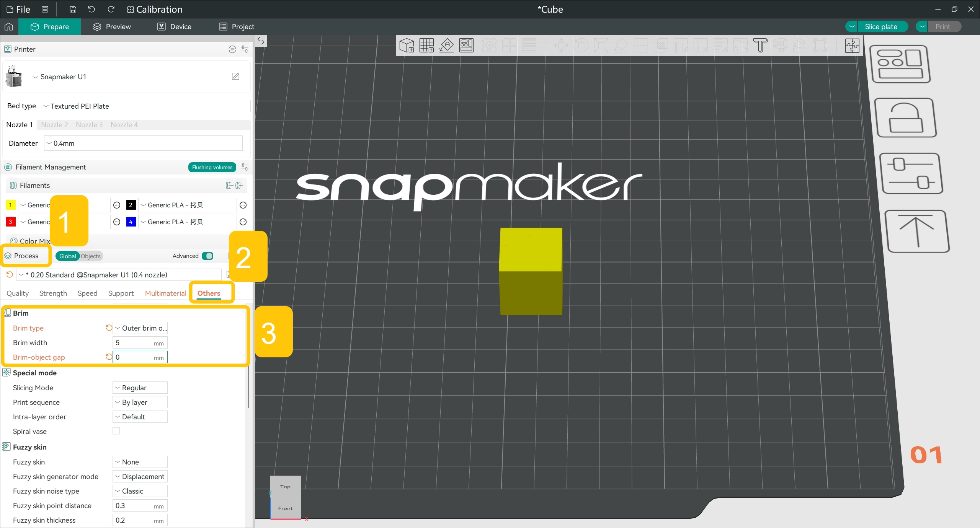Edit the Snapmaker U1 printer preset

(x=236, y=77)
